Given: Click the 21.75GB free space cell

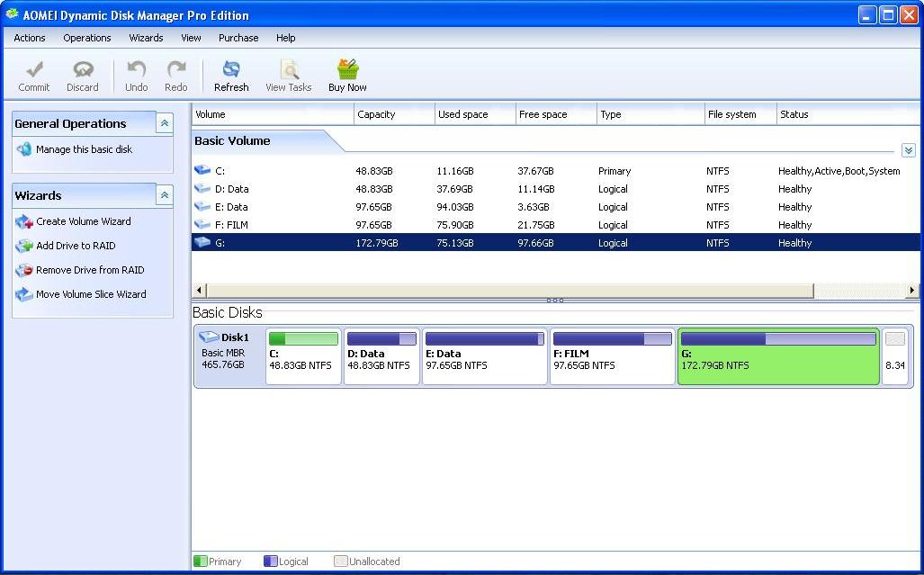Looking at the screenshot, I should 535,224.
